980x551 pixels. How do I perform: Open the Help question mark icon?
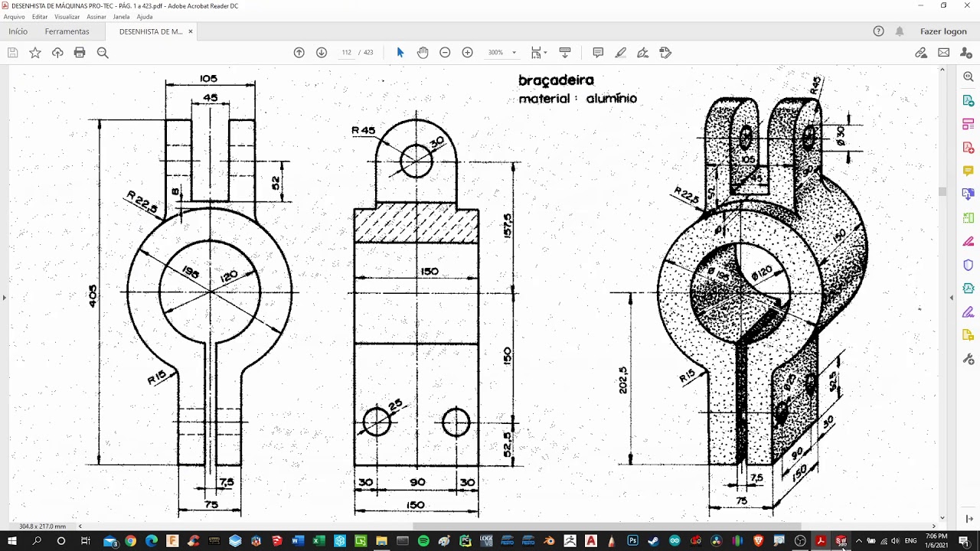click(x=879, y=31)
